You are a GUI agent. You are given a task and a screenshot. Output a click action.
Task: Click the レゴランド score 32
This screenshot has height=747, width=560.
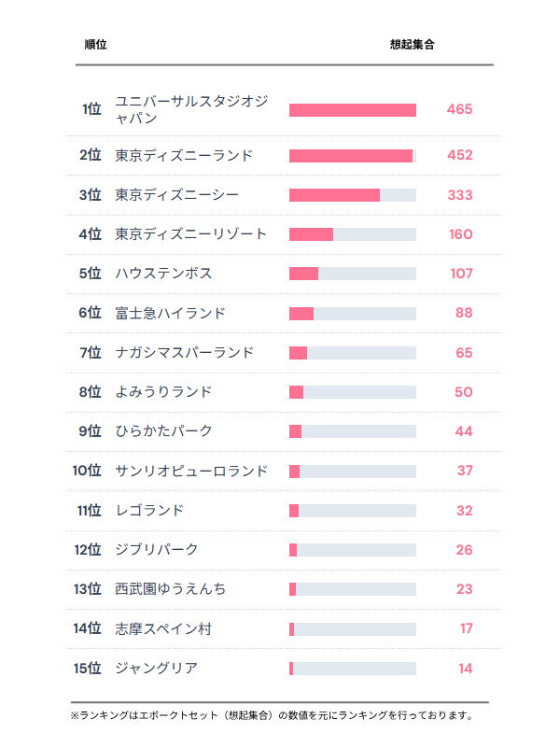point(465,511)
